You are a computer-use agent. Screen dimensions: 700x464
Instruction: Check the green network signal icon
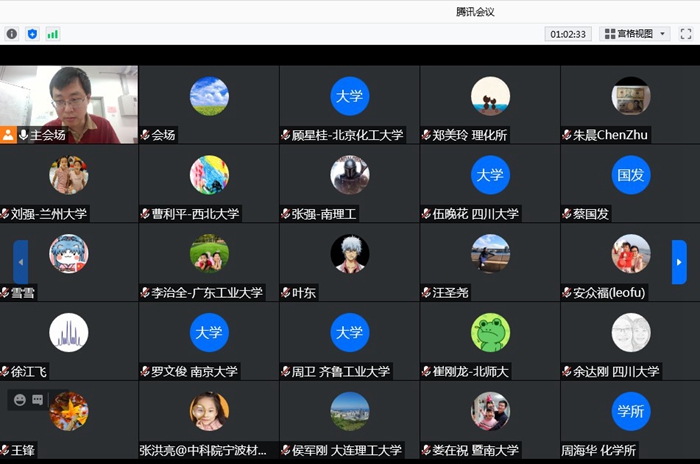coord(52,34)
